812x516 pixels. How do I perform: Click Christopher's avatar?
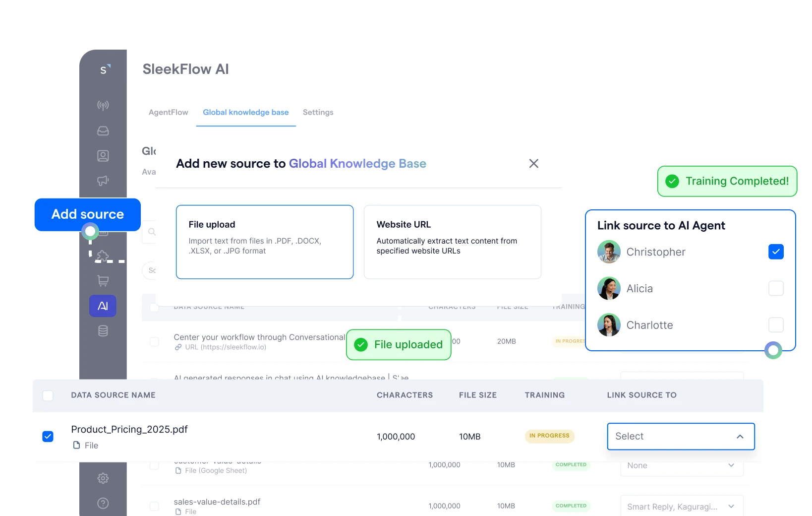point(609,252)
